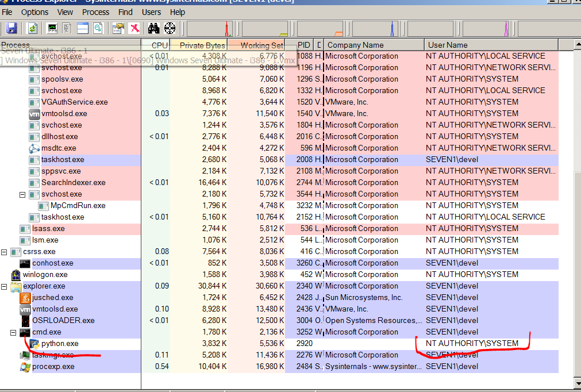Click the python.exe process icon
This screenshot has width=581, height=392.
pyautogui.click(x=34, y=344)
